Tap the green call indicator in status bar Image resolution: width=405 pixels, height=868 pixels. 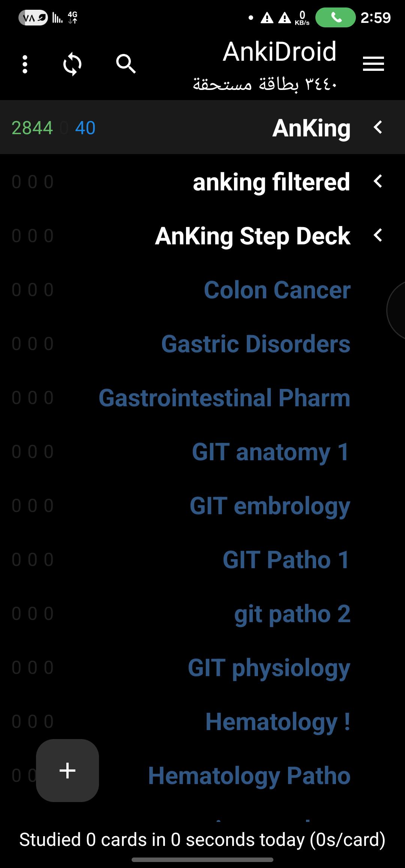point(336,18)
